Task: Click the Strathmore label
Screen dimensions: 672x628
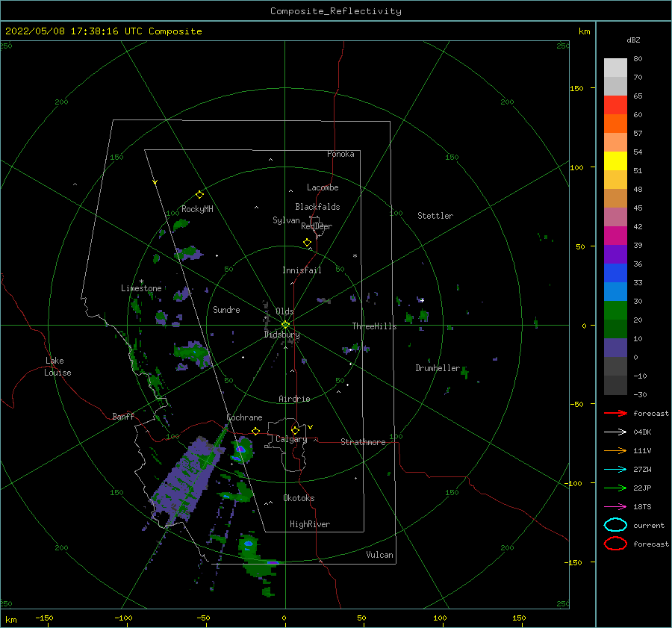Action: [x=363, y=442]
